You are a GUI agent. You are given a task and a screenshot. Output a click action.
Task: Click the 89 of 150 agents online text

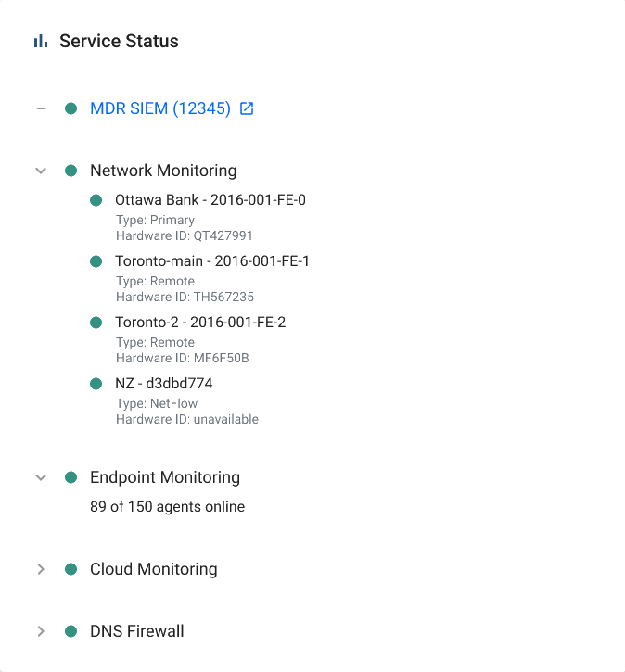(167, 507)
